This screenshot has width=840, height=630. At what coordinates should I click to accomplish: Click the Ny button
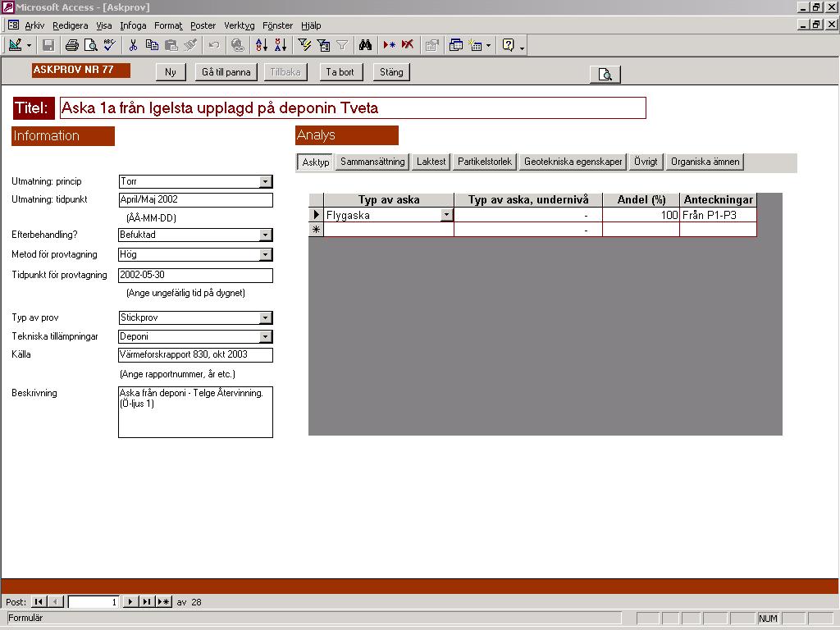(x=171, y=72)
